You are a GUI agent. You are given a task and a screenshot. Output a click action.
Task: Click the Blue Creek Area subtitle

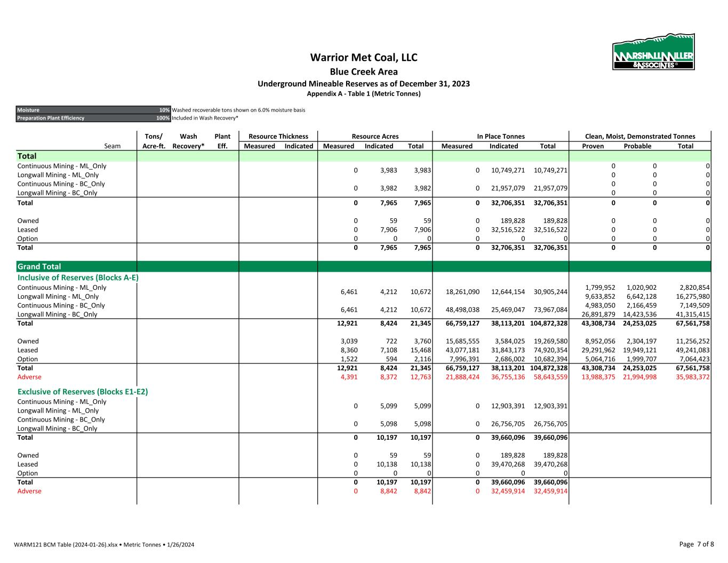tap(364, 72)
